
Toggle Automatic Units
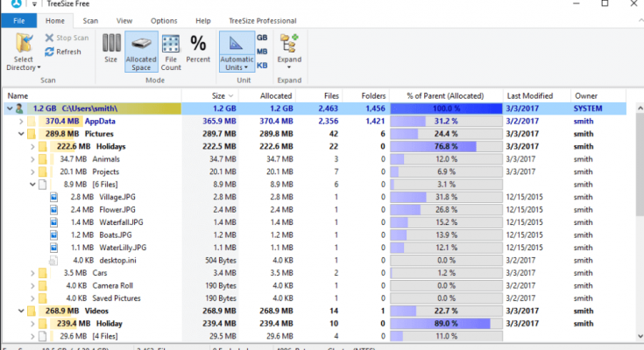click(237, 52)
